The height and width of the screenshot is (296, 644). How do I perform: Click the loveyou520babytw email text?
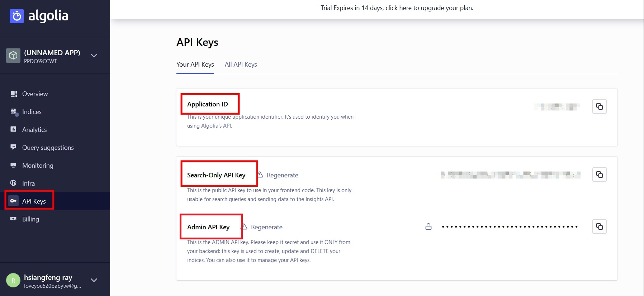(52, 286)
